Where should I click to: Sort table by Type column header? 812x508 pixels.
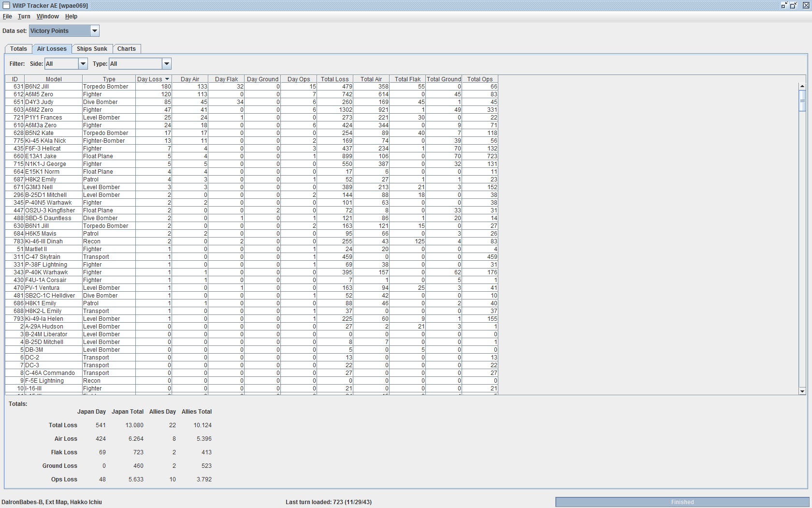(x=109, y=79)
